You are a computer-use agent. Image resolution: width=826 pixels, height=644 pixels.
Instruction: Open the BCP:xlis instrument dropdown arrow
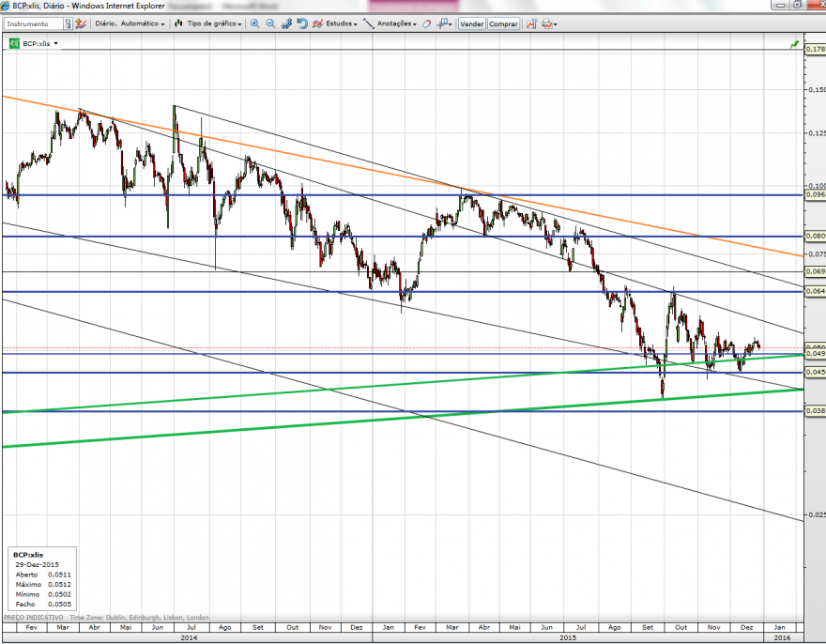[55, 44]
